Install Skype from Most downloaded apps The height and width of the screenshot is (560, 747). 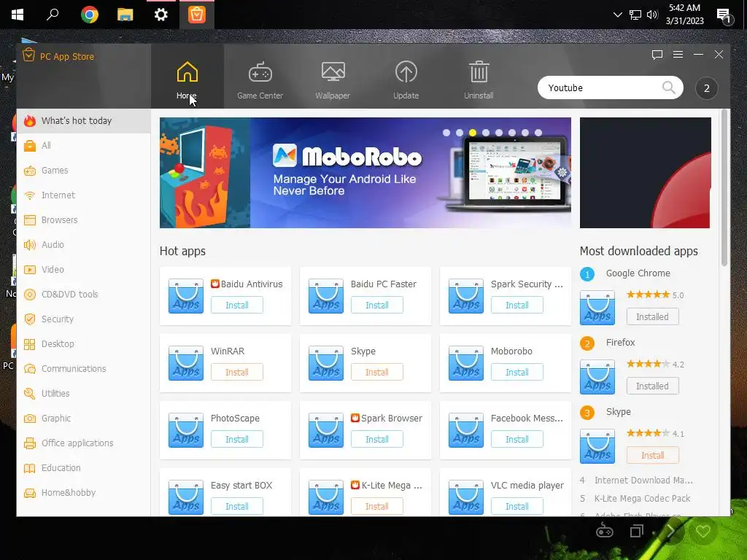coord(652,456)
